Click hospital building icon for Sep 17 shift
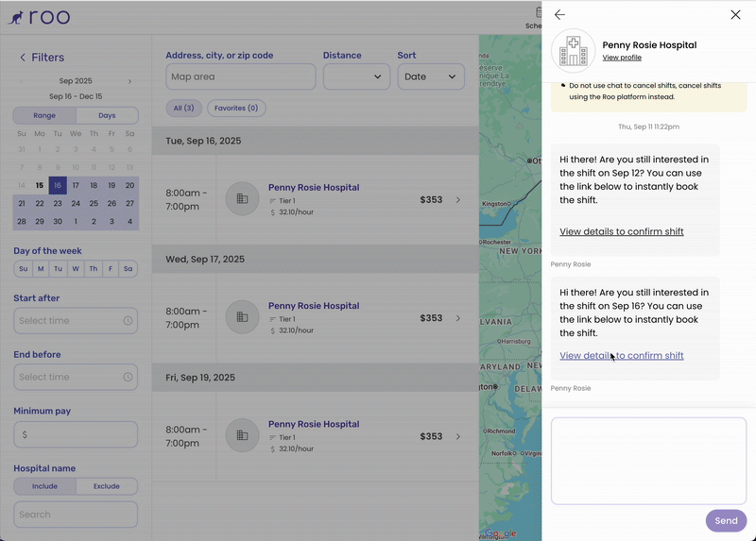The height and width of the screenshot is (541, 756). coord(243,317)
